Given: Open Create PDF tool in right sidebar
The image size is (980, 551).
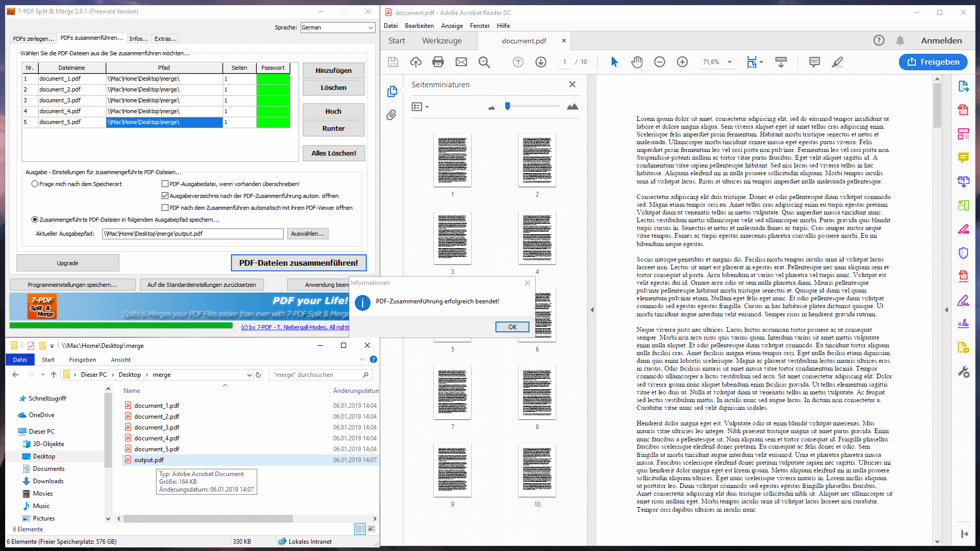Looking at the screenshot, I should [963, 110].
